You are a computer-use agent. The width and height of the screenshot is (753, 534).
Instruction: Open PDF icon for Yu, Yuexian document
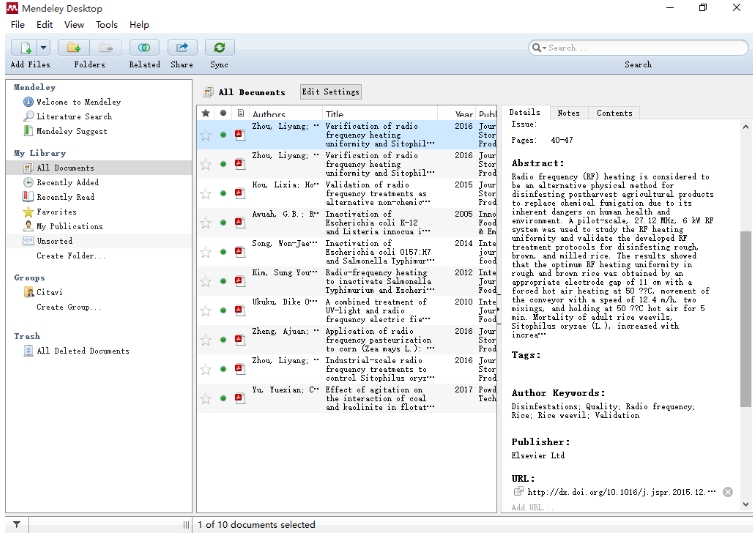click(240, 398)
